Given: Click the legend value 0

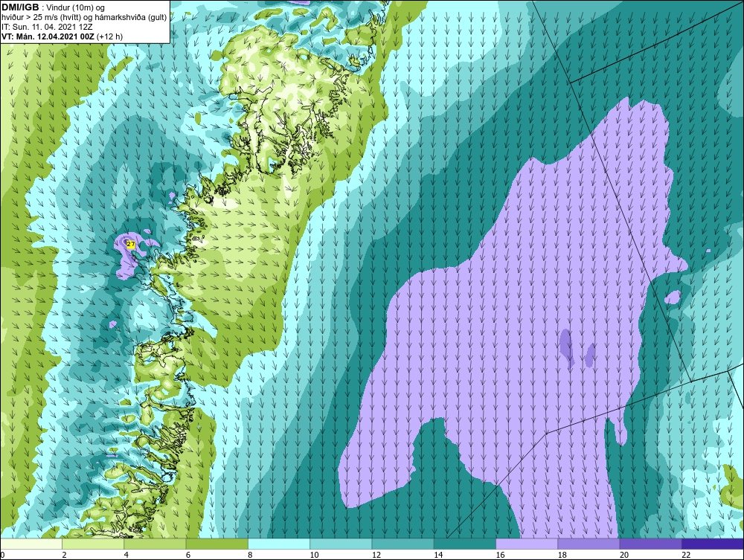Looking at the screenshot, I should coord(2,556).
